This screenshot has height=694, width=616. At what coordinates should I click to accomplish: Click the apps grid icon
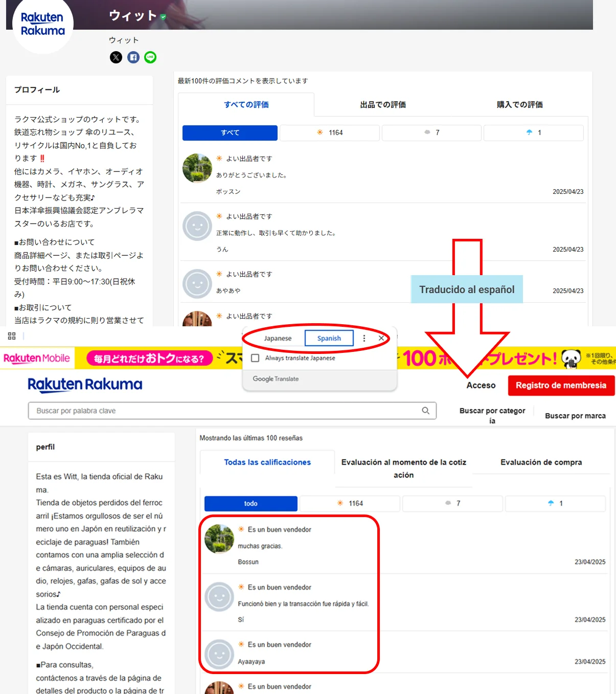tap(12, 336)
